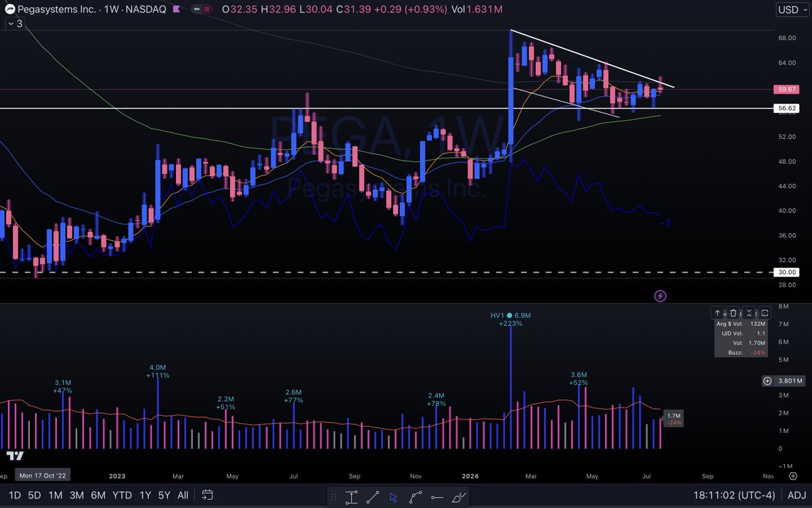Select the horizontal line drawing tool
Image resolution: width=812 pixels, height=508 pixels.
(x=437, y=498)
